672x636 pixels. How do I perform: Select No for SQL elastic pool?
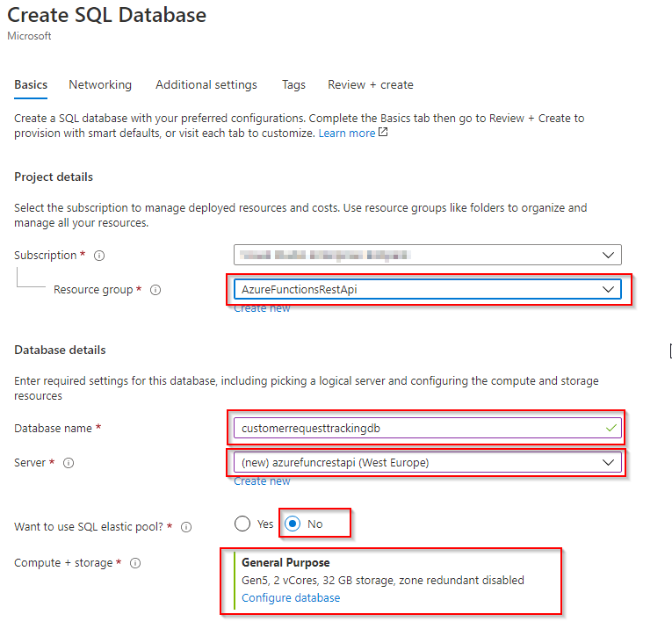pos(293,524)
